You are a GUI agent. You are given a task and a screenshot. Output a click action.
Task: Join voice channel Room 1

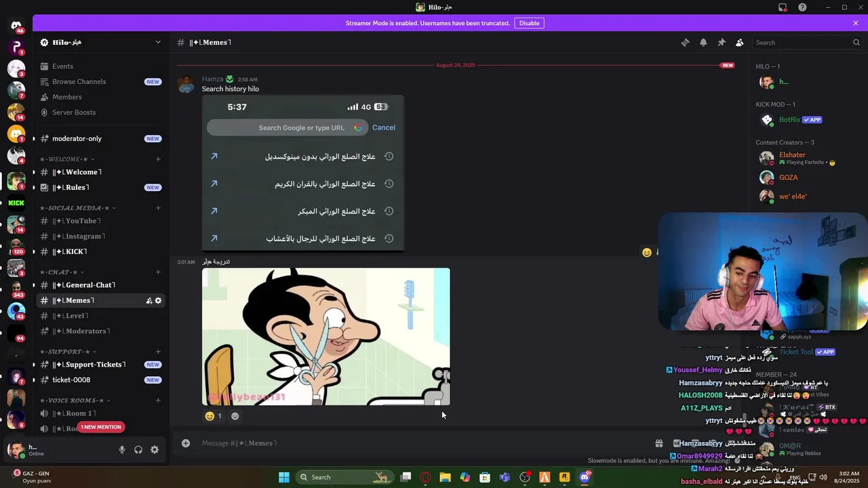[x=100, y=413]
